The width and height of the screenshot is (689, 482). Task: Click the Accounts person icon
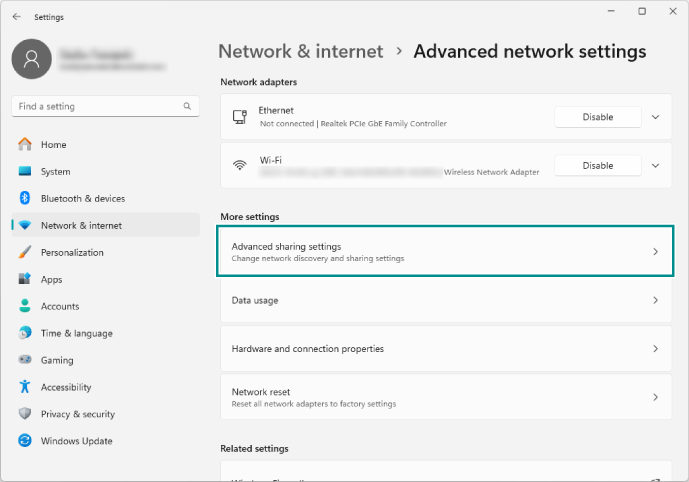(25, 307)
